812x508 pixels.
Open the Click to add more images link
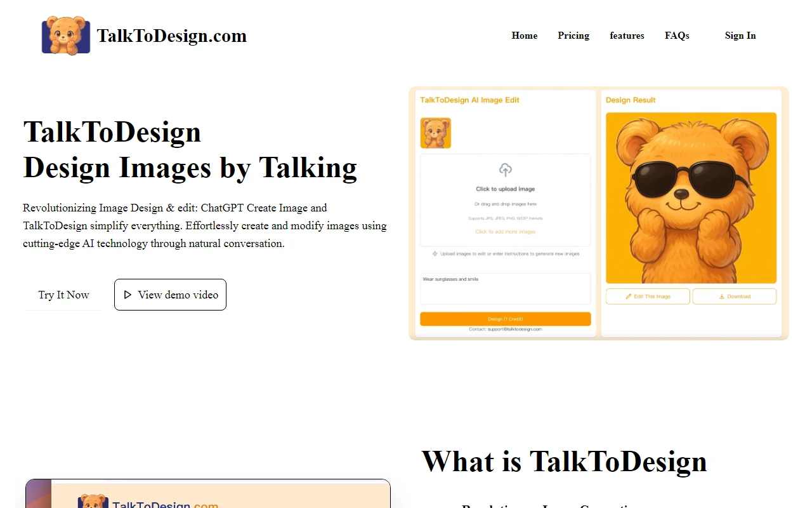pyautogui.click(x=505, y=231)
